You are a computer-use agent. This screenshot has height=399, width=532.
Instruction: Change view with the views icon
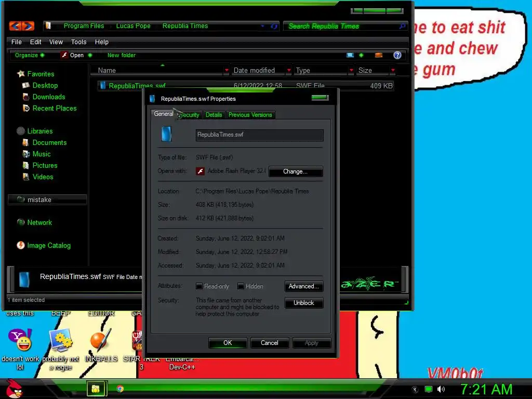[x=350, y=55]
